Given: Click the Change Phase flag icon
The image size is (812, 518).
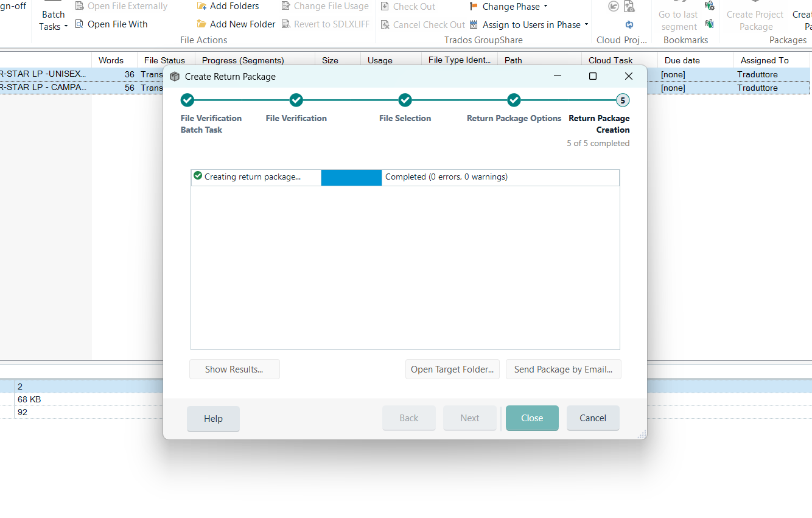Looking at the screenshot, I should tap(474, 7).
